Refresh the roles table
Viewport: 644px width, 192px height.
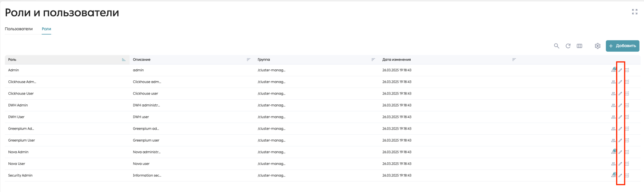pos(568,46)
